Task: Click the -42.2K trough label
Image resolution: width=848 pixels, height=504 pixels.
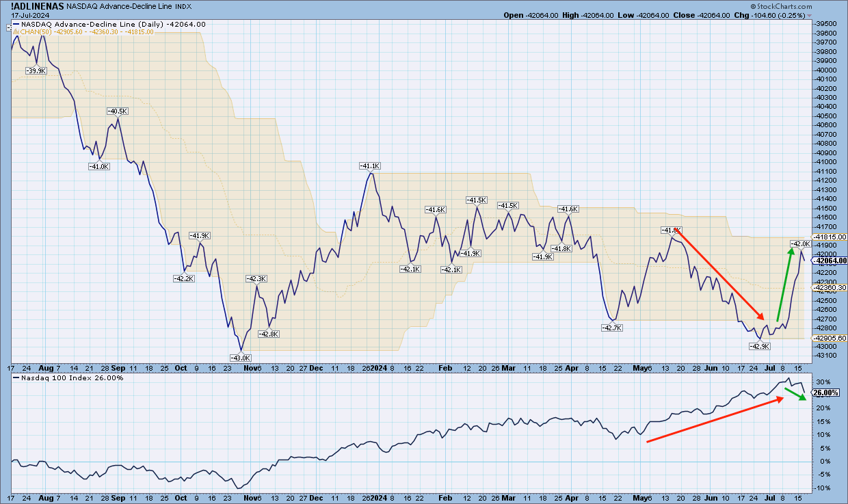Action: tap(183, 278)
